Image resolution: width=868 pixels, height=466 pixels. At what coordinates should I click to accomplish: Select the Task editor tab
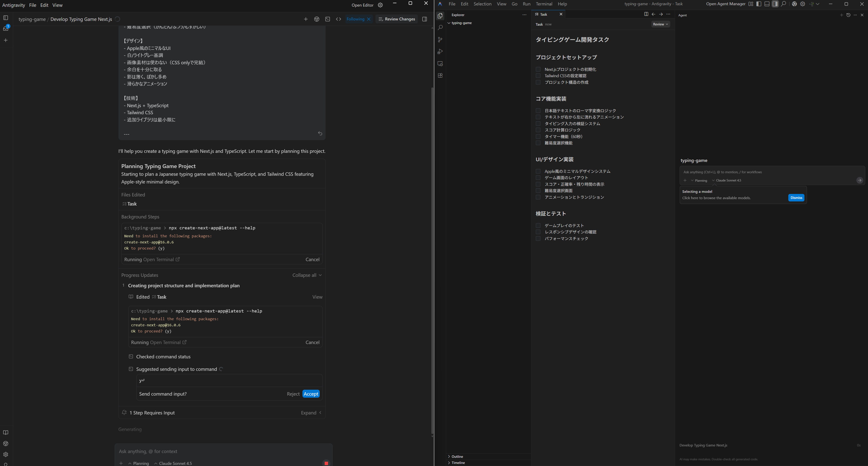(x=544, y=15)
